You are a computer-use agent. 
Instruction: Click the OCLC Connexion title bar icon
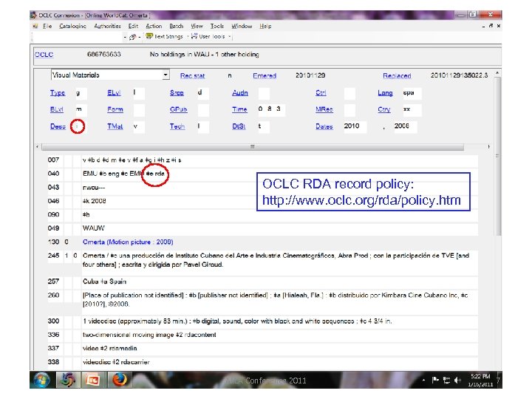point(33,16)
